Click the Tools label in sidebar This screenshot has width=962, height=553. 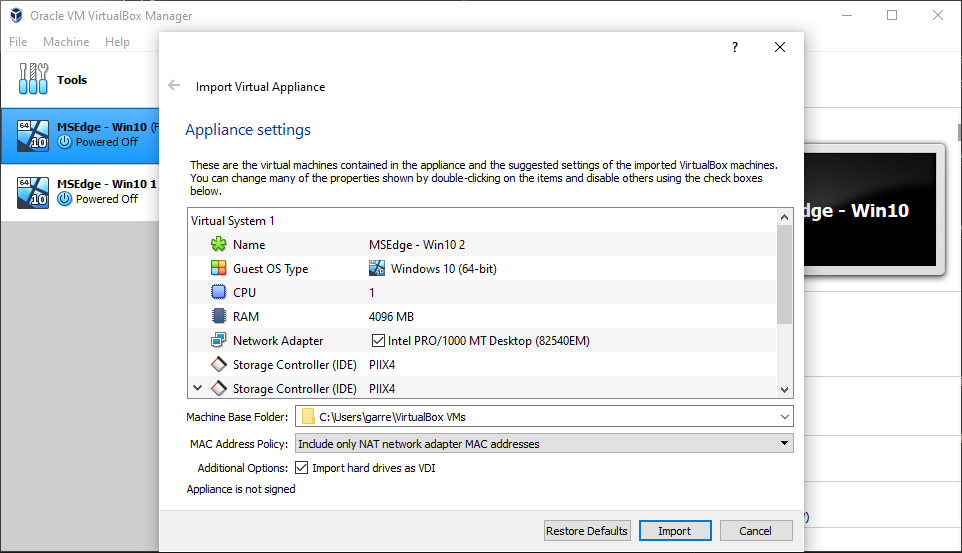[72, 80]
